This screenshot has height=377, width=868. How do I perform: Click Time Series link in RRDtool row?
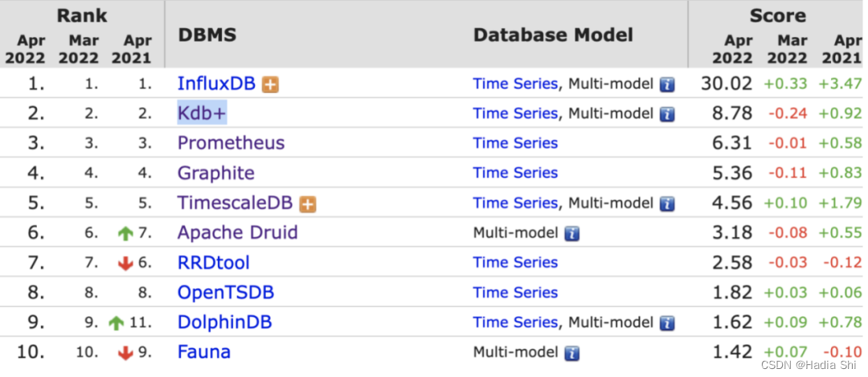(x=515, y=262)
